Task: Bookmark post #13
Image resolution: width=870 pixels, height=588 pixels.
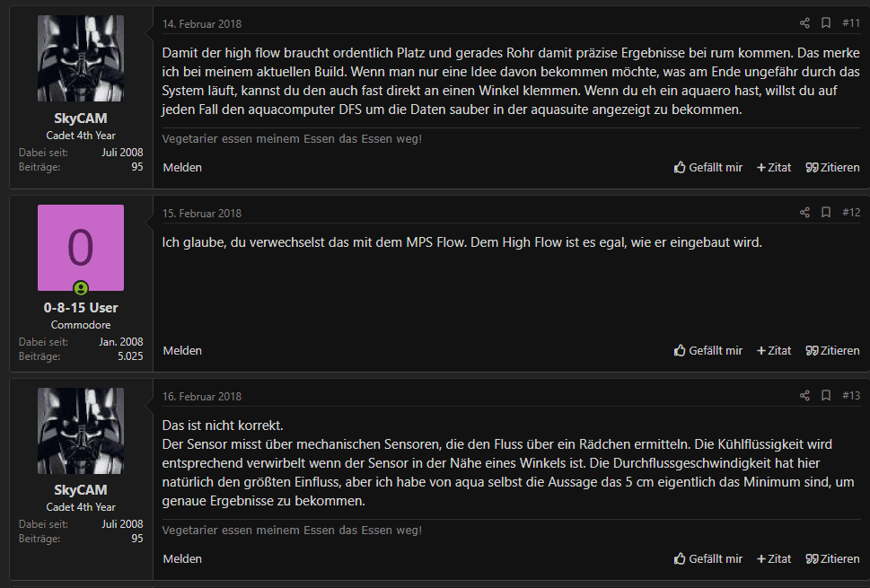Action: (x=826, y=396)
